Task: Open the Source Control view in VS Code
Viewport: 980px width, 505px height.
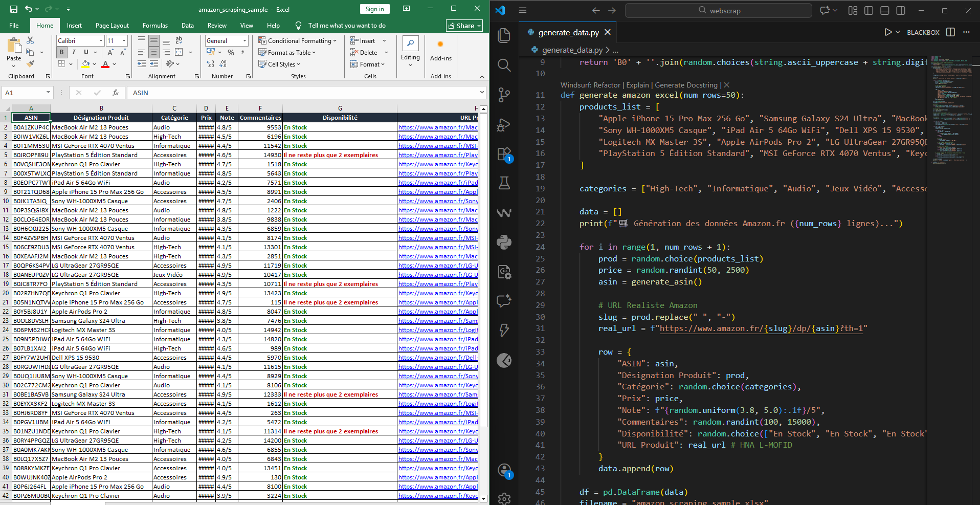Action: (x=504, y=95)
